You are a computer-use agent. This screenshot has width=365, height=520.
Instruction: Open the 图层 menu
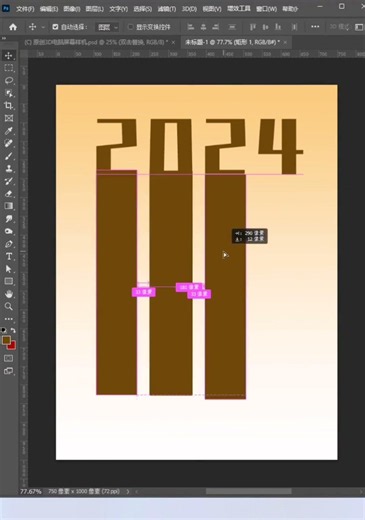95,9
